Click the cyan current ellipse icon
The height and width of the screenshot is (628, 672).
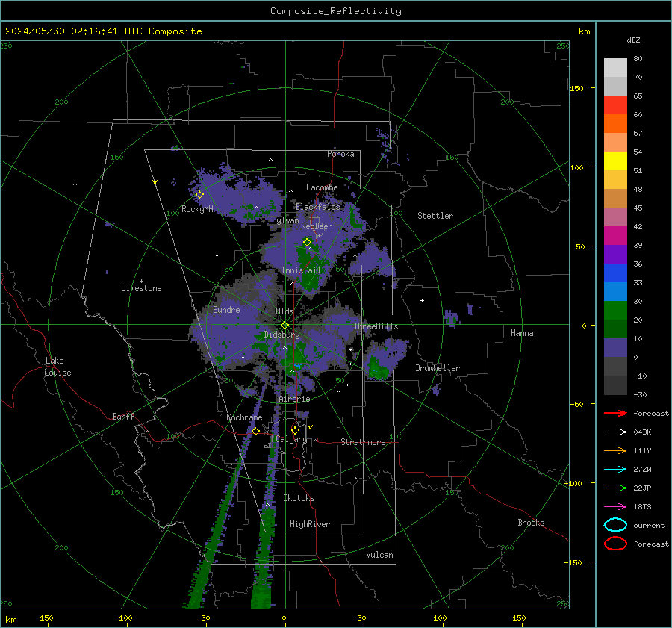point(615,525)
